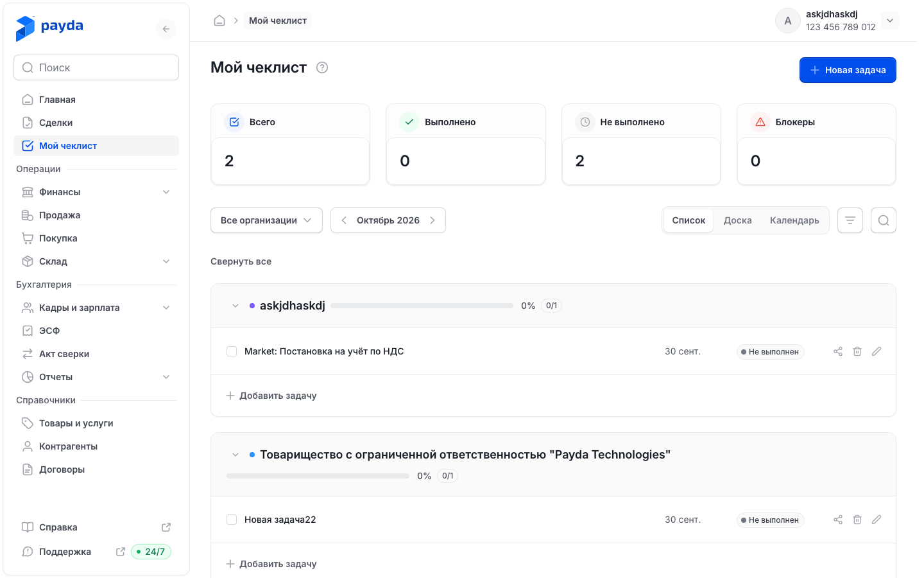Screen dimensions: 924x578
Task: Share the Новая задача22 task
Action: (838, 520)
